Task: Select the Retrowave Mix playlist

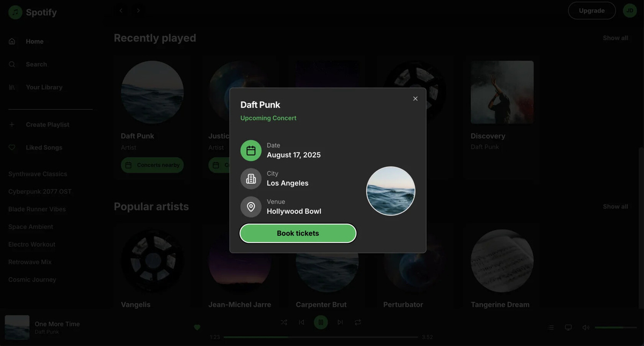Action: coord(30,262)
